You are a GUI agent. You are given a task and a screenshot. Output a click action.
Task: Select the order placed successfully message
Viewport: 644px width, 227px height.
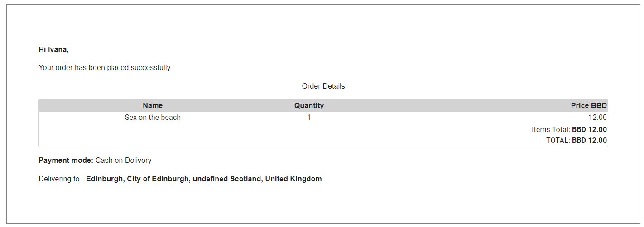pos(104,68)
